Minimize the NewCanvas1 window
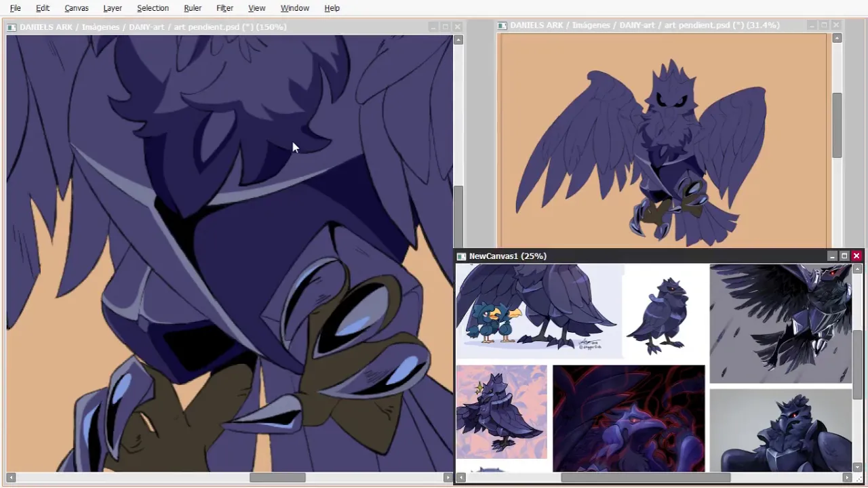The width and height of the screenshot is (868, 488). (832, 256)
